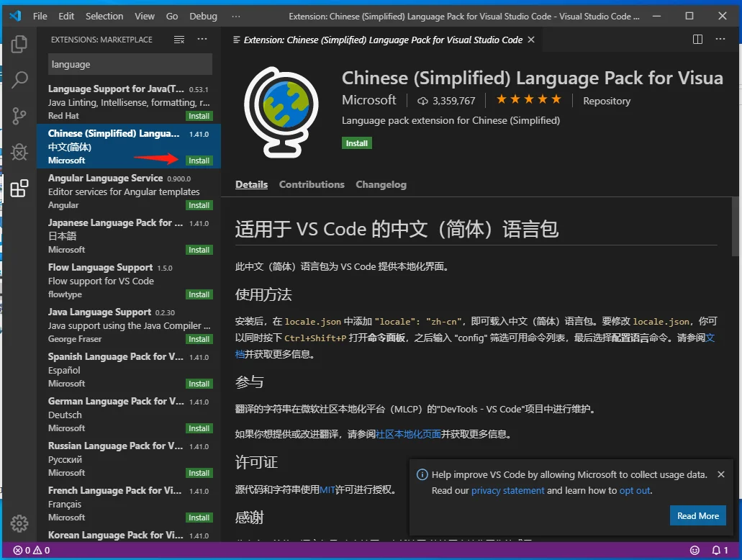
Task: Open Extensions panel More Actions ellipsis
Action: click(202, 40)
